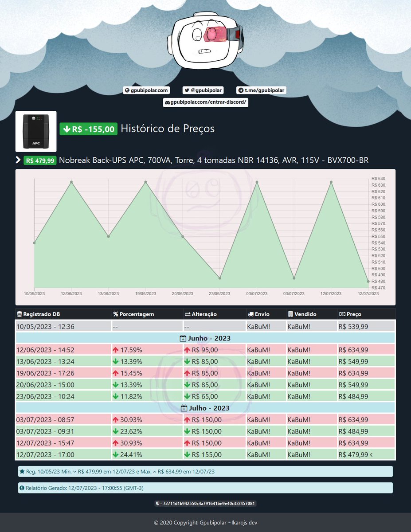This screenshot has width=411, height=532.
Task: Click the Gpubipolar copyright footer text
Action: (x=206, y=523)
